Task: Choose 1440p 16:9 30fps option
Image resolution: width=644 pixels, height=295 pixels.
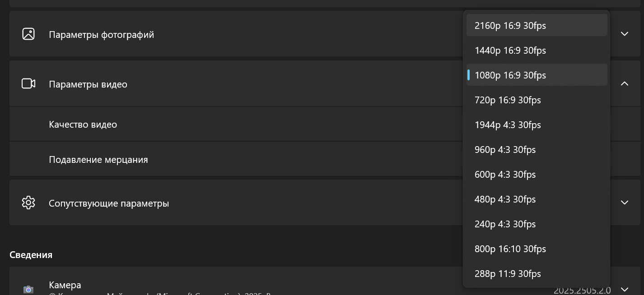Action: click(x=537, y=50)
